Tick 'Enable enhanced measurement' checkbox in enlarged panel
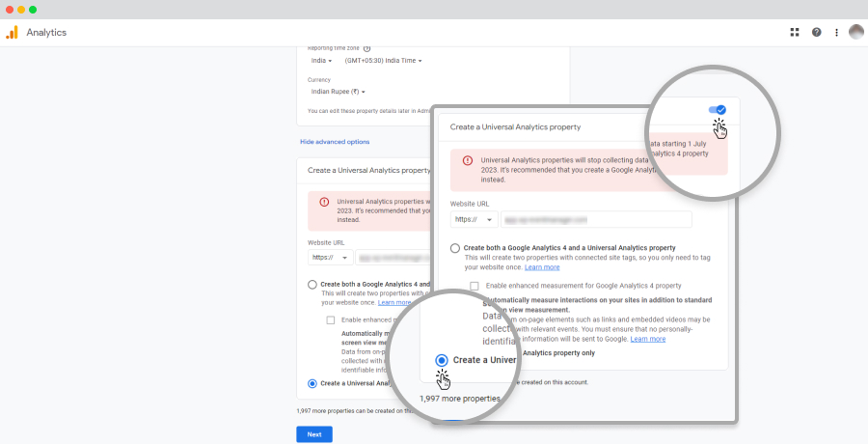The image size is (868, 444). point(475,286)
